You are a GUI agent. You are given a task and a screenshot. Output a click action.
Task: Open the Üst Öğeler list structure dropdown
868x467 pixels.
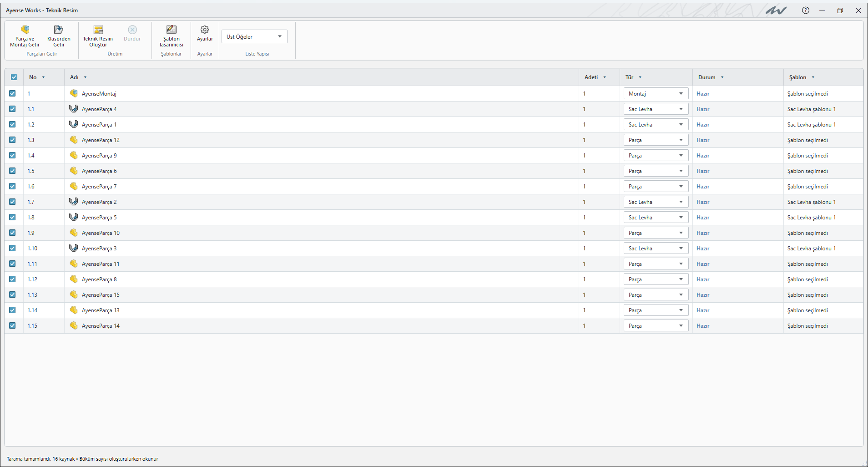254,36
